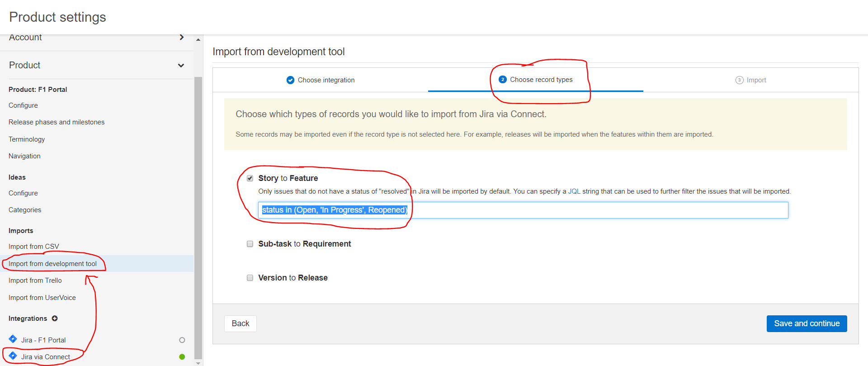
Task: Go to the Import step tab
Action: point(751,80)
